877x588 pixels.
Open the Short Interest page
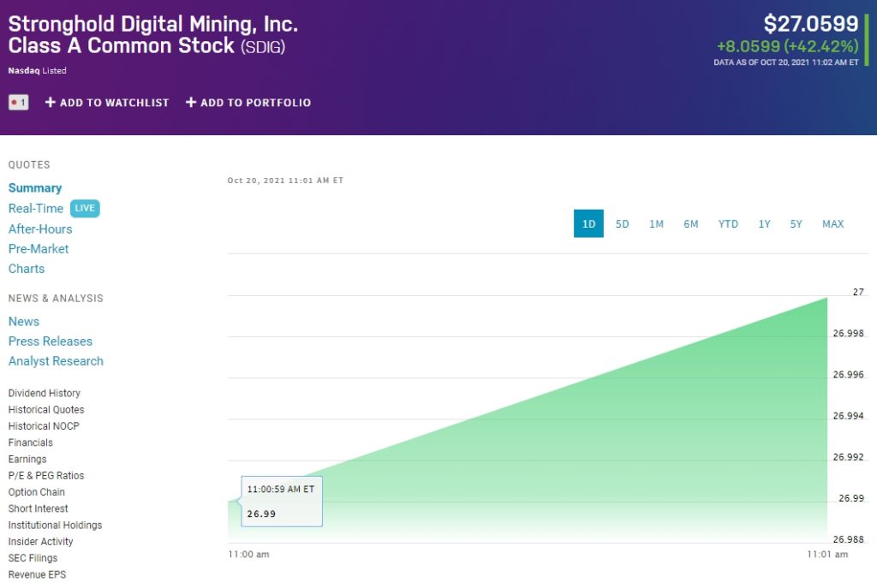[x=38, y=508]
